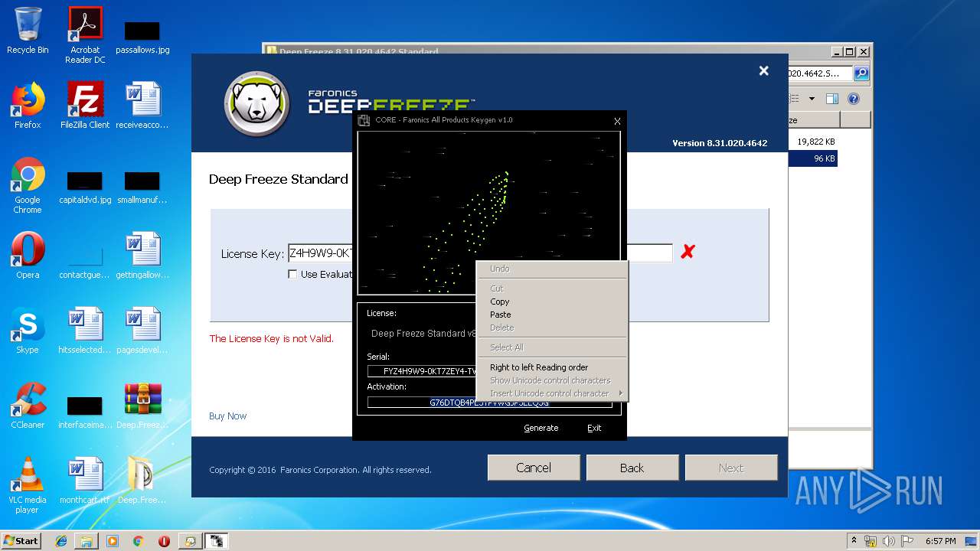
Task: Click the Activation field in the keygen
Action: pyautogui.click(x=489, y=403)
